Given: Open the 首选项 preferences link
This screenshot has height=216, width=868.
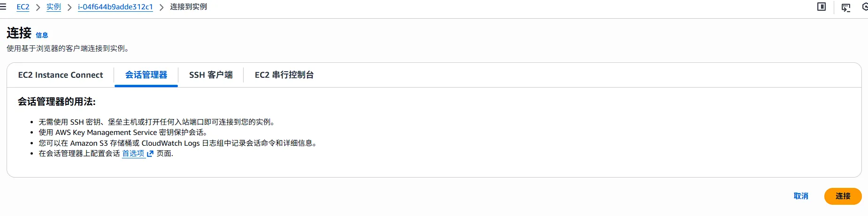Looking at the screenshot, I should (133, 154).
